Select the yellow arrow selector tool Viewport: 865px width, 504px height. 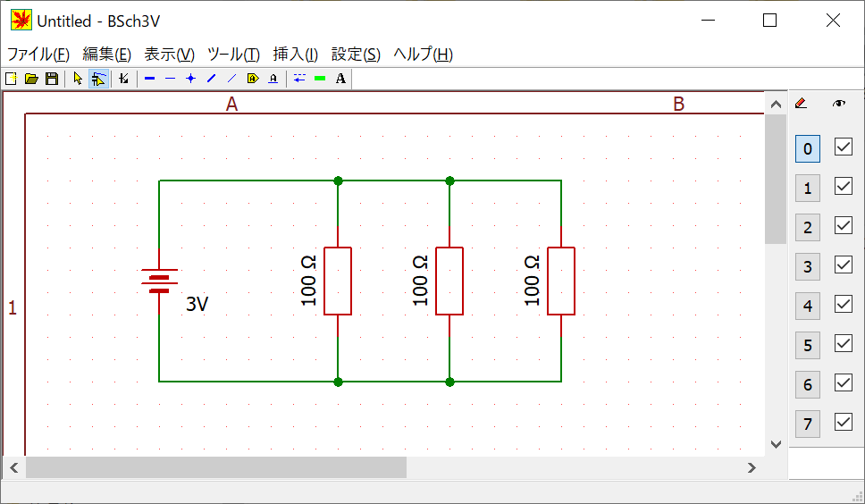78,79
